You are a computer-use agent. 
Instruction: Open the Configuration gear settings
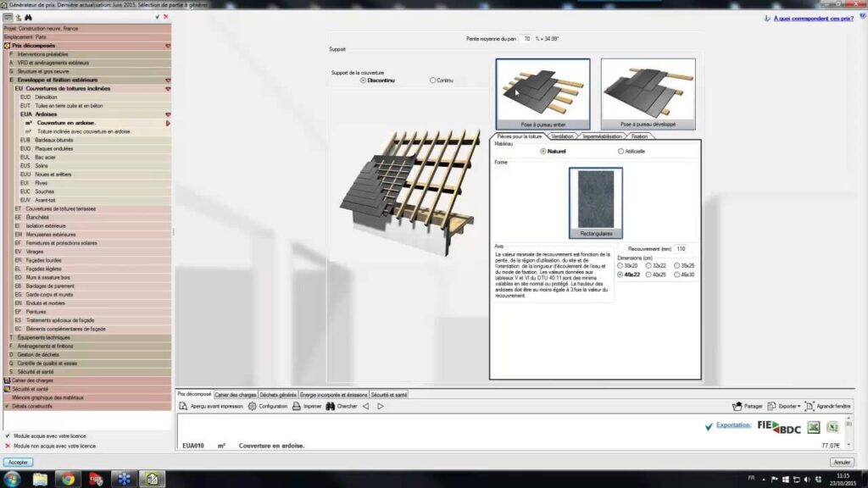268,406
